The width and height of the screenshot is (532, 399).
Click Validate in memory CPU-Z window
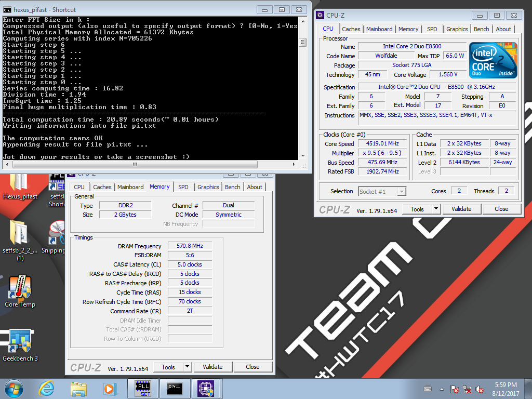pos(212,367)
